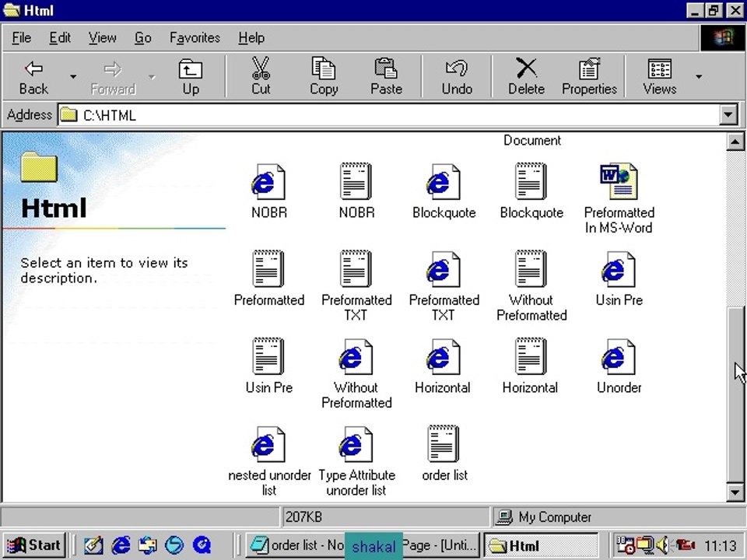This screenshot has height=560, width=747.
Task: Click the Copy toolbar icon
Action: click(324, 76)
